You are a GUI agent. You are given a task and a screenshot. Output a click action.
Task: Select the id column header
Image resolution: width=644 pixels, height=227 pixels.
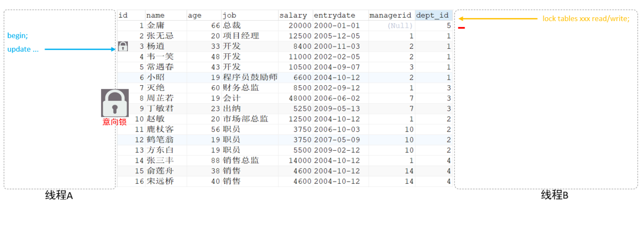click(123, 15)
